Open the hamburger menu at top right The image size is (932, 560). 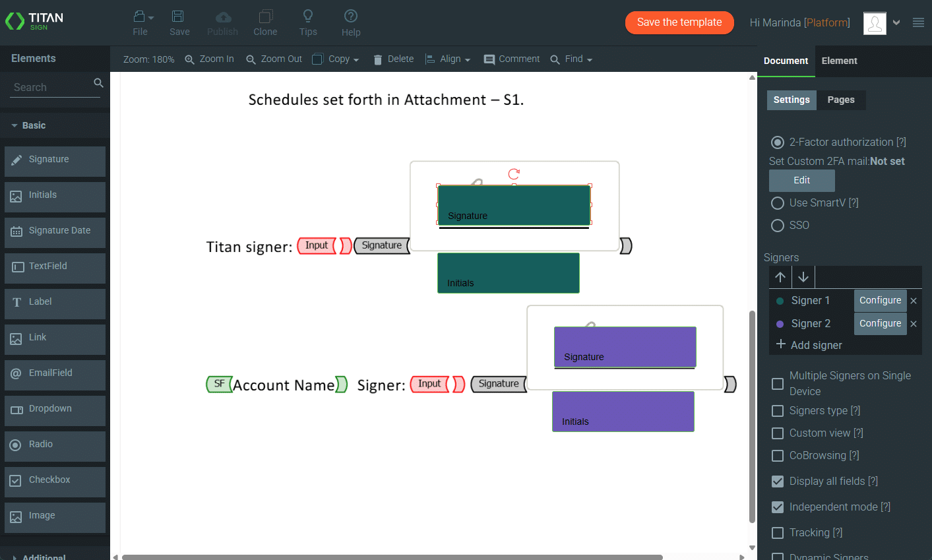[x=918, y=22]
